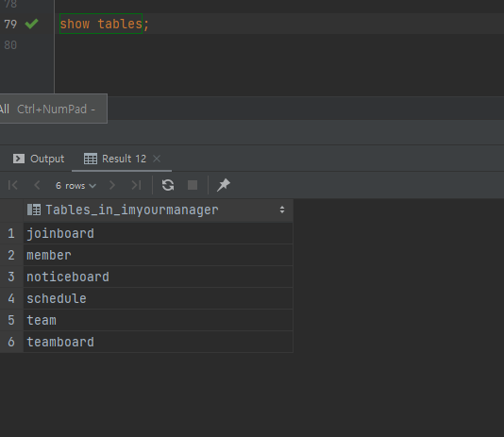Close the Result 12 tab
This screenshot has width=504, height=437.
(x=157, y=159)
